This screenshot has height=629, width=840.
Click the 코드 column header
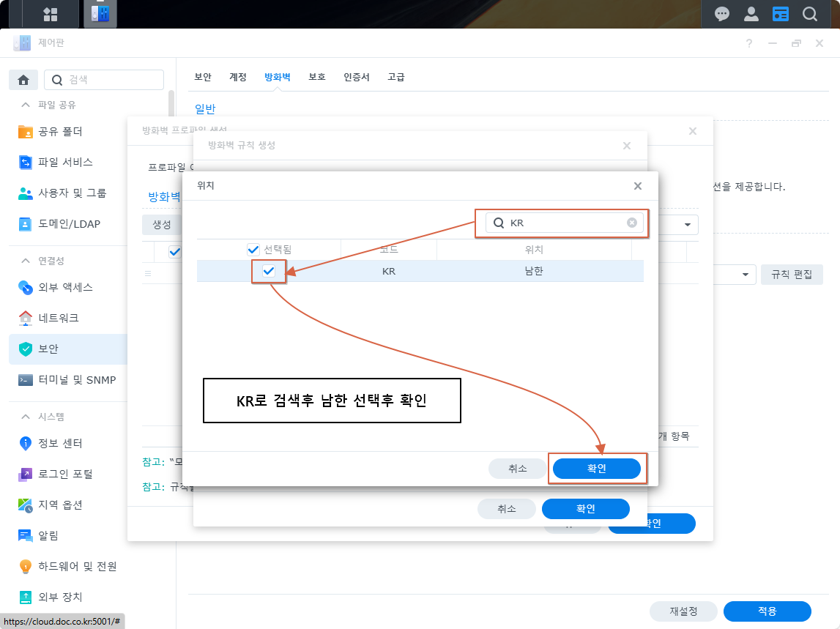(x=389, y=250)
